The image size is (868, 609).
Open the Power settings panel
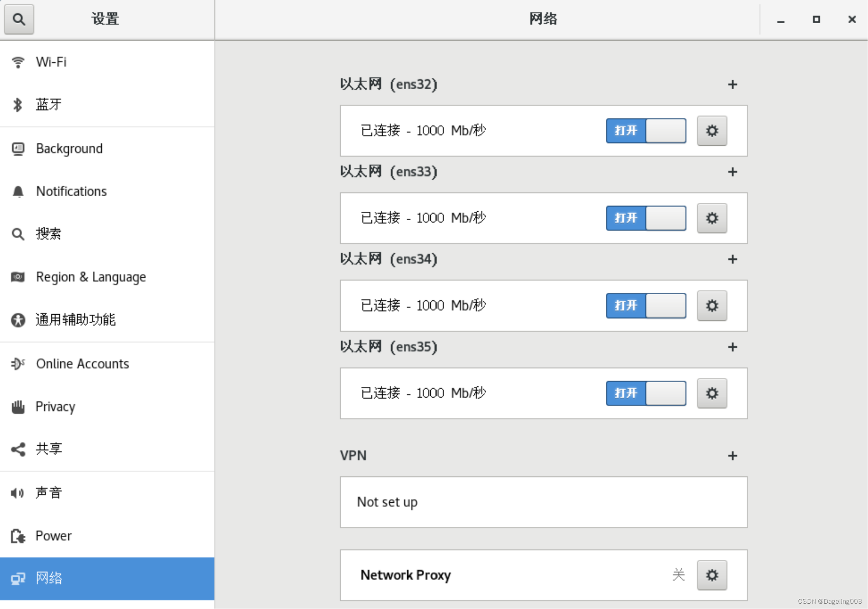53,536
